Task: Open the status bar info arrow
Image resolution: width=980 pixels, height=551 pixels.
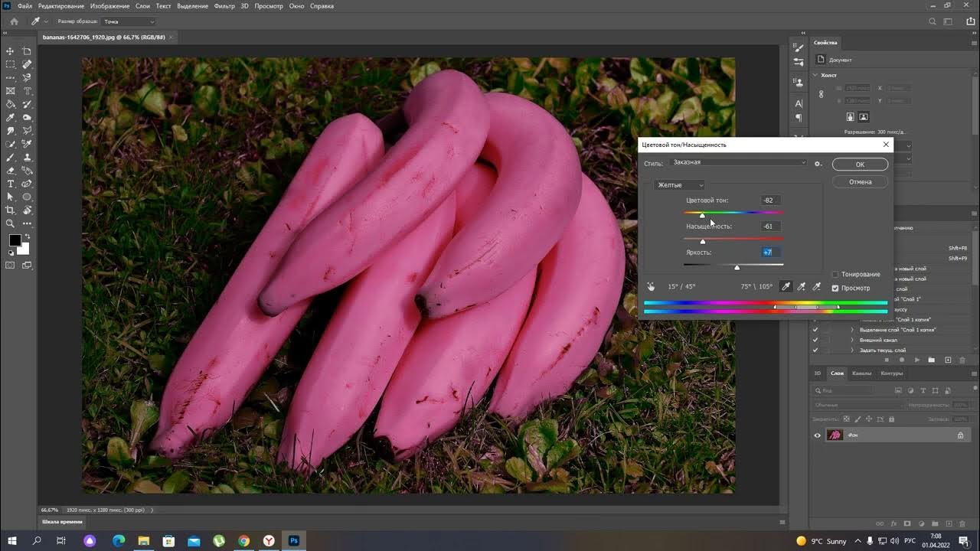Action: point(152,510)
